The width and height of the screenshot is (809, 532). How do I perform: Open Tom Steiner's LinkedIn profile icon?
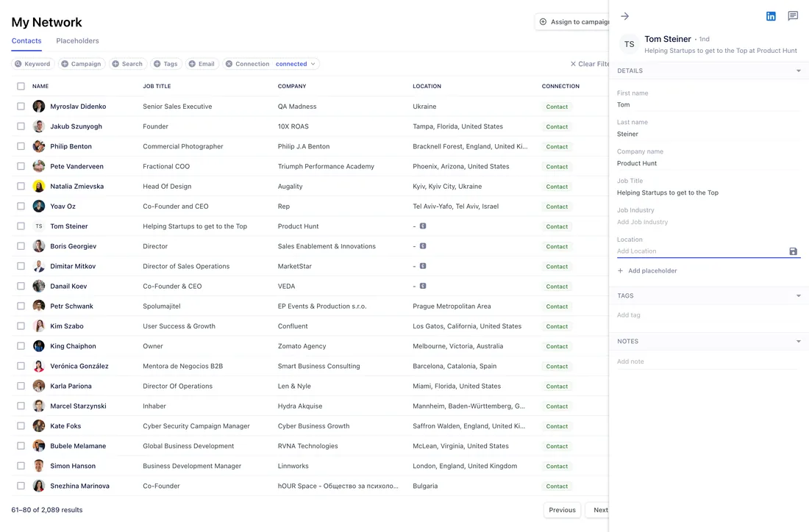pyautogui.click(x=770, y=16)
